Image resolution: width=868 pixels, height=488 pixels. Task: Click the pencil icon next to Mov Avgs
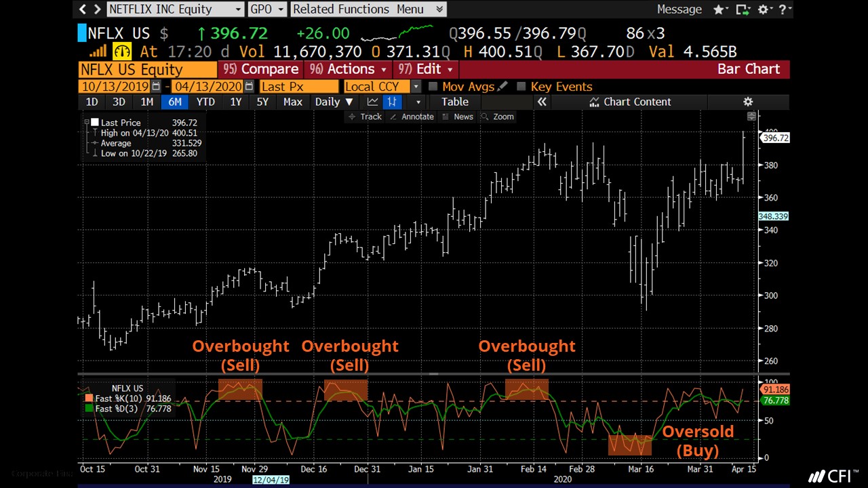coord(502,86)
